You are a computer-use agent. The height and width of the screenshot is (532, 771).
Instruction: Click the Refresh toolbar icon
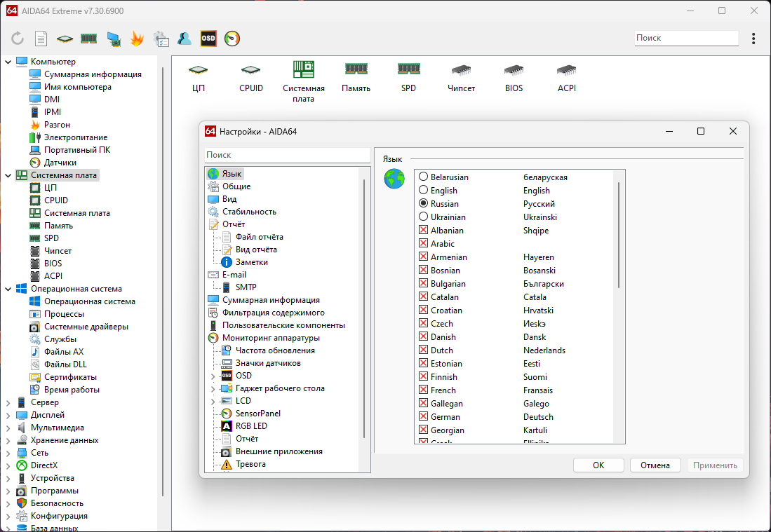click(18, 39)
